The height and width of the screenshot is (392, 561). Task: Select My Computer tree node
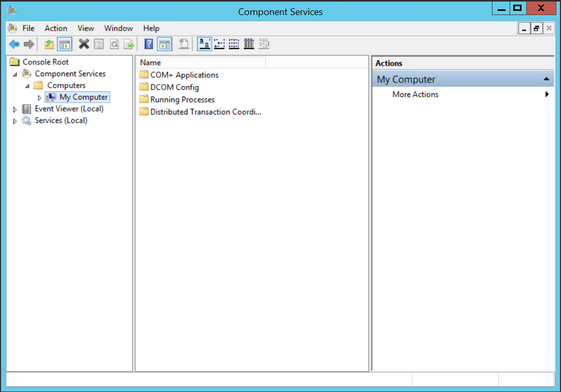pos(84,97)
